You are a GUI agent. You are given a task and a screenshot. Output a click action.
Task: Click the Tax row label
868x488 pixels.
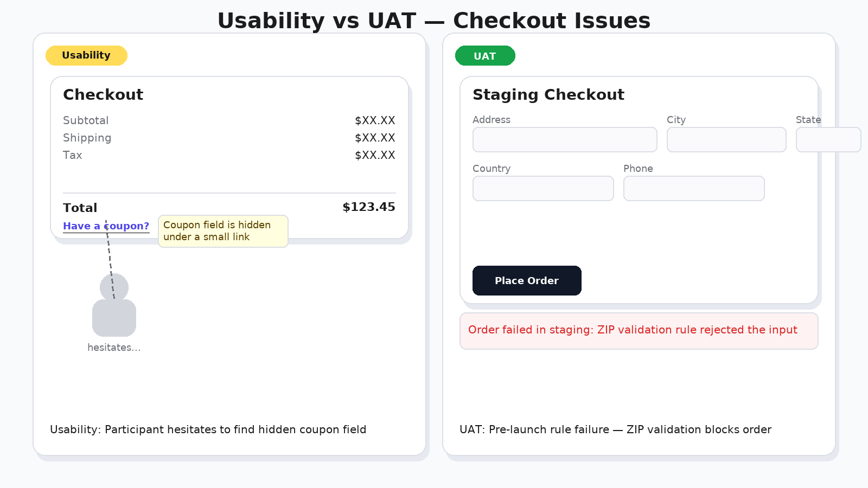click(73, 155)
